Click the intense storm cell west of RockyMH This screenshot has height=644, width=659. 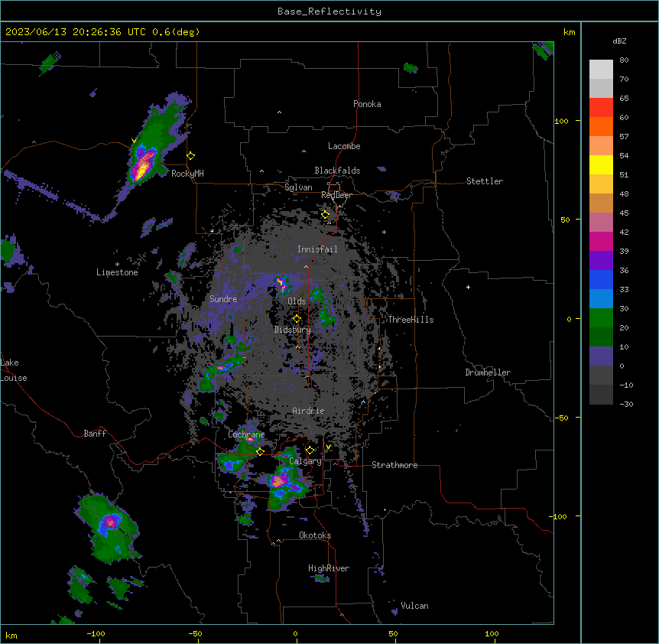[x=143, y=166]
